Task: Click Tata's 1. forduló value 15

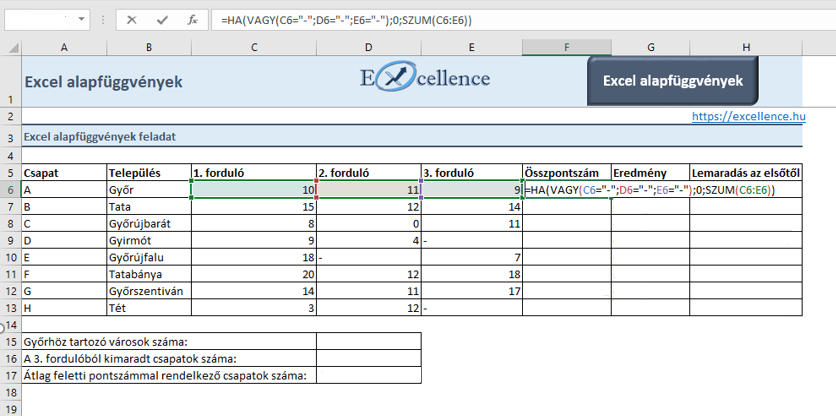Action: coord(254,206)
